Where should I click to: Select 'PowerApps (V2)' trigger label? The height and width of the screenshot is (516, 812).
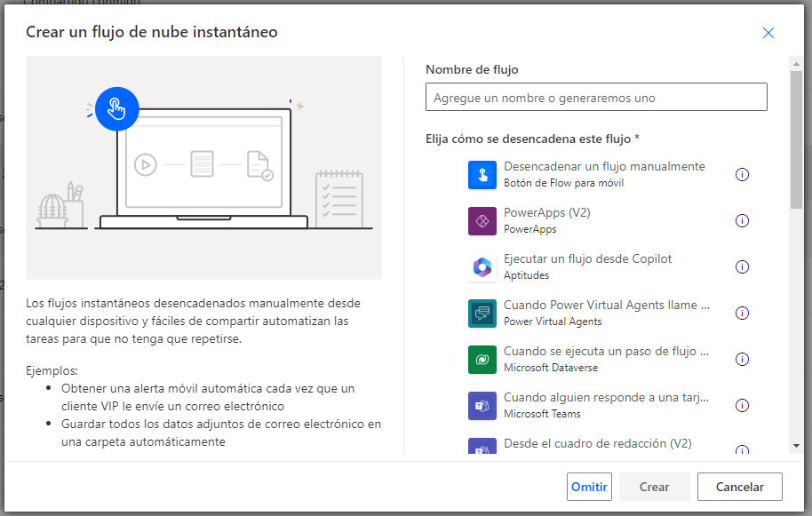[547, 213]
